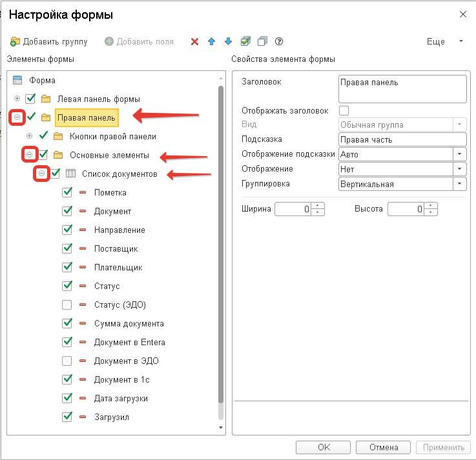Open the Отображение подсказки dropdown
The image size is (476, 460).
coord(460,154)
